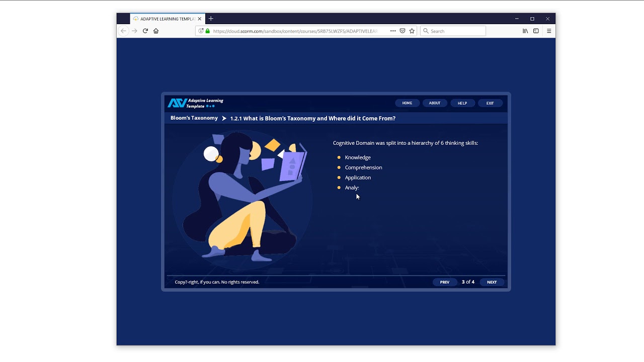Screen dimensions: 644x362
Task: Click the EXIT course button
Action: point(490,103)
